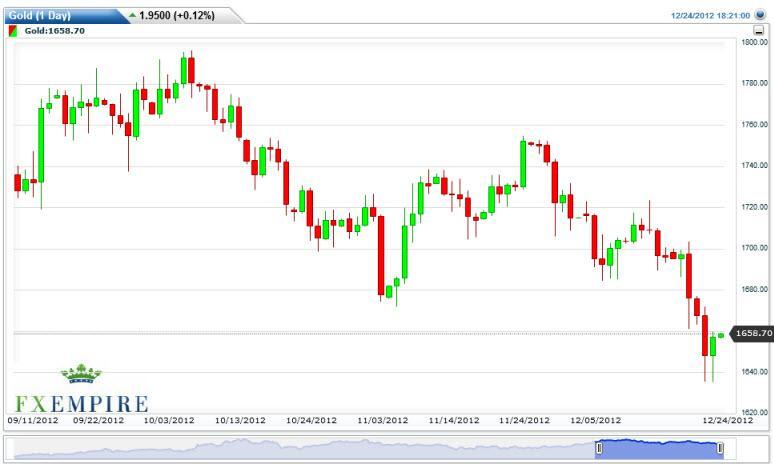Click the unselected navigator overview area
Image resolution: width=774 pixels, height=464 pixels.
pyautogui.click(x=300, y=449)
